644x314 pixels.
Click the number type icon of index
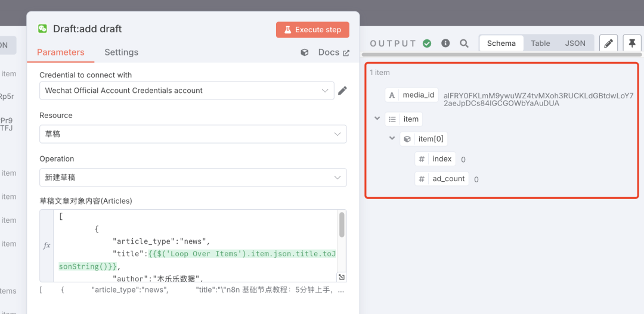pos(422,159)
